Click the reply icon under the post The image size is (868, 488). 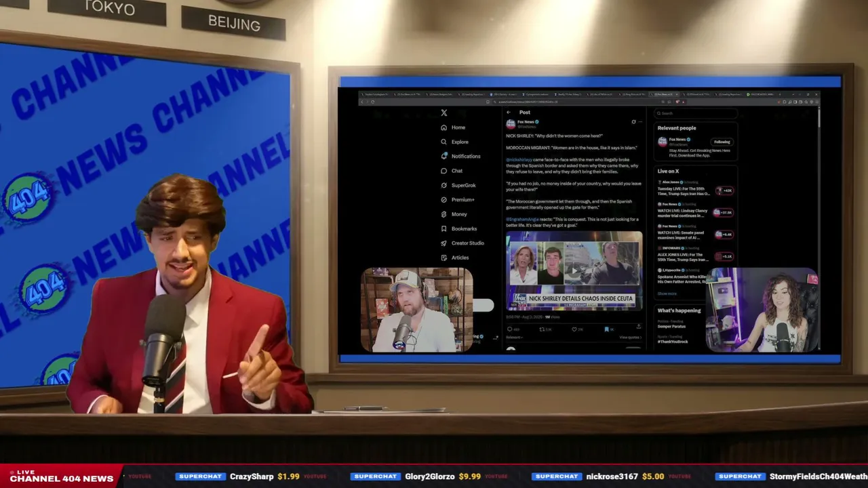[x=509, y=329]
